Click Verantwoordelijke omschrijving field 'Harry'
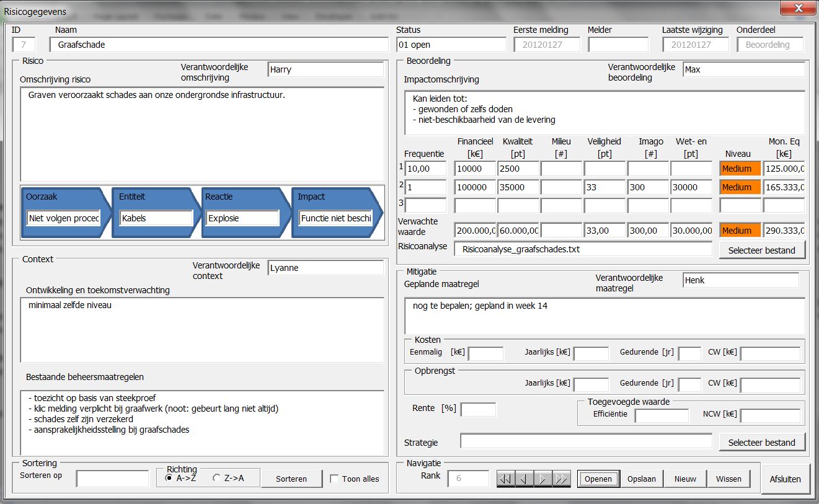Viewport: 819px width, 504px height. click(x=326, y=69)
